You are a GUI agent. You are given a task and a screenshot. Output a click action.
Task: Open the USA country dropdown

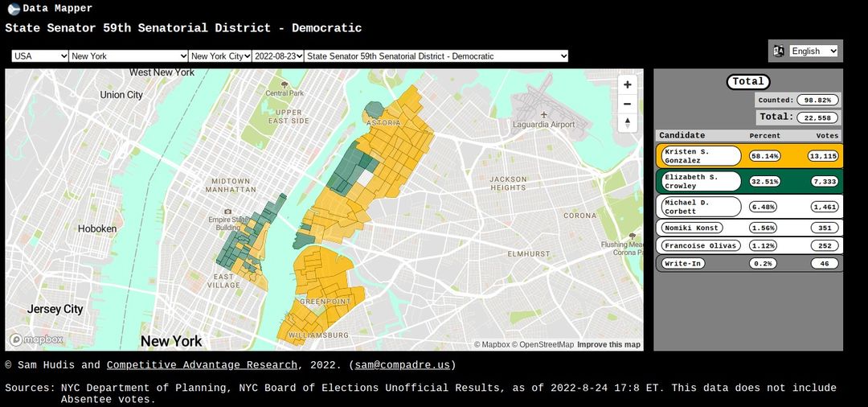pyautogui.click(x=40, y=56)
